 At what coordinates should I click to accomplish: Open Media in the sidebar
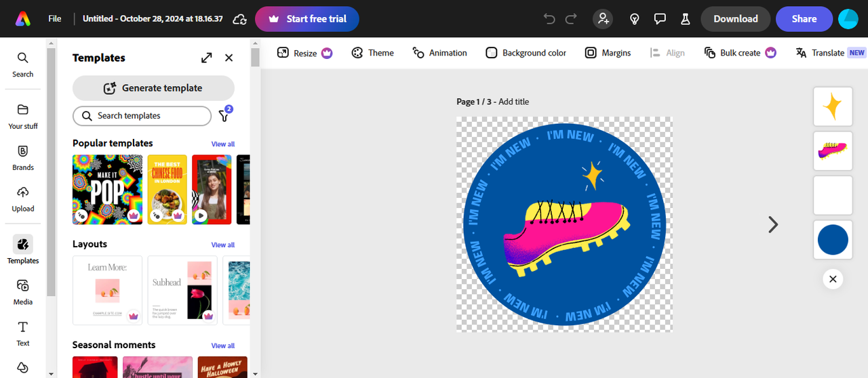tap(23, 292)
